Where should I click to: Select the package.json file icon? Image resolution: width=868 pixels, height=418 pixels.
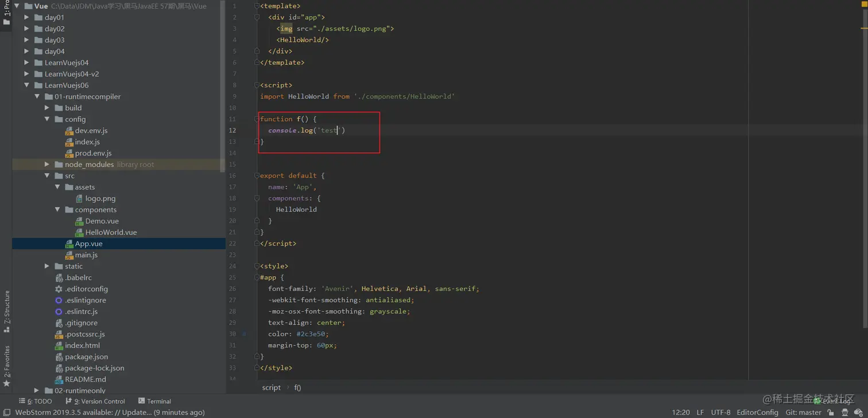59,357
